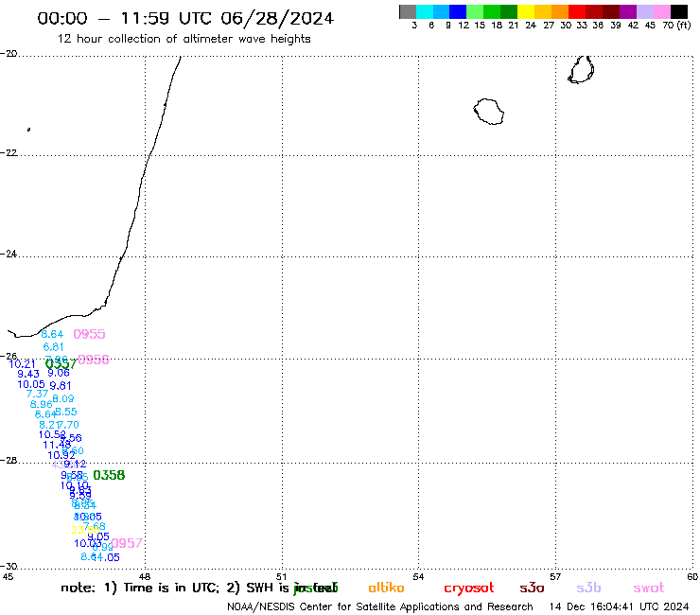This screenshot has height=615, width=700.
Task: Click the '54' longitude axis label
Action: [x=418, y=576]
